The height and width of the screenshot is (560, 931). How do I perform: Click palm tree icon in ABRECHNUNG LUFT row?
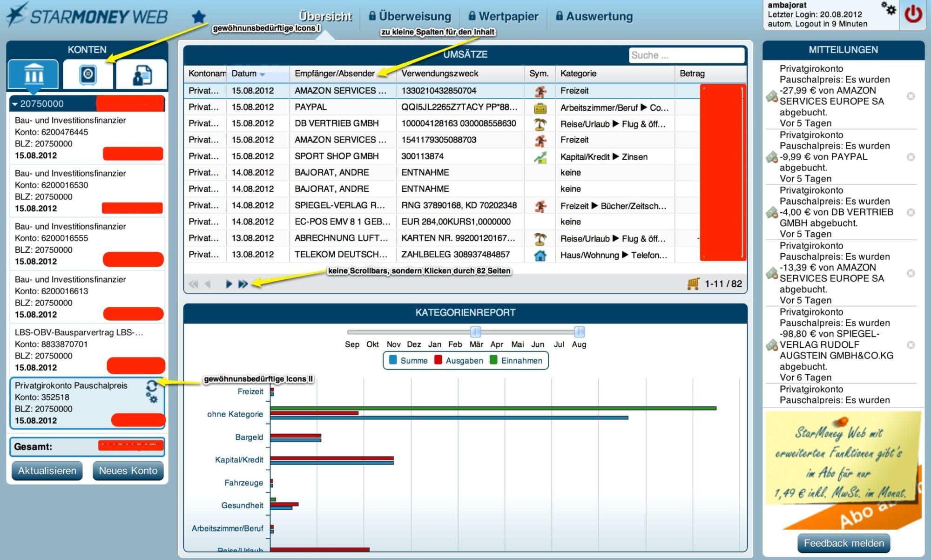coord(540,239)
